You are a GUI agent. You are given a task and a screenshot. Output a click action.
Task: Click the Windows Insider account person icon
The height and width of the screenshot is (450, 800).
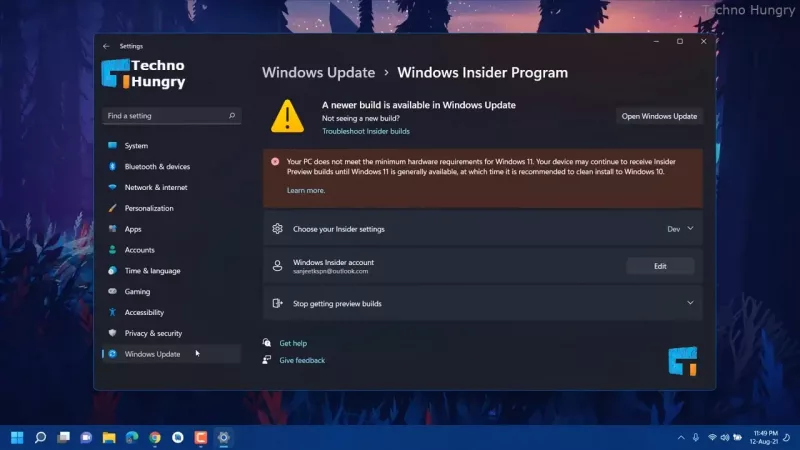pyautogui.click(x=277, y=266)
